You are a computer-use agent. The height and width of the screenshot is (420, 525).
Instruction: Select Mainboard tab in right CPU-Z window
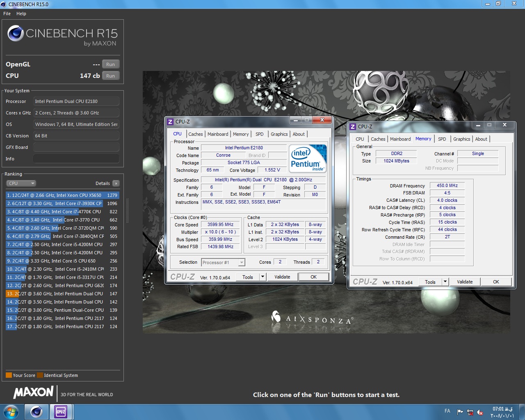coord(400,139)
